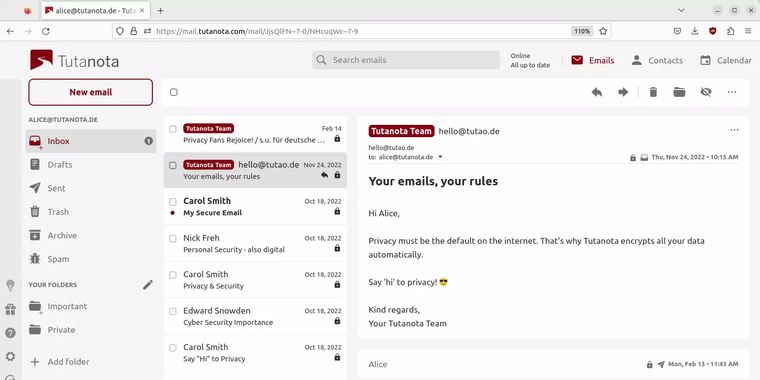Open Nick Freh's Personal Security email
Image resolution: width=760 pixels, height=380 pixels.
[255, 243]
